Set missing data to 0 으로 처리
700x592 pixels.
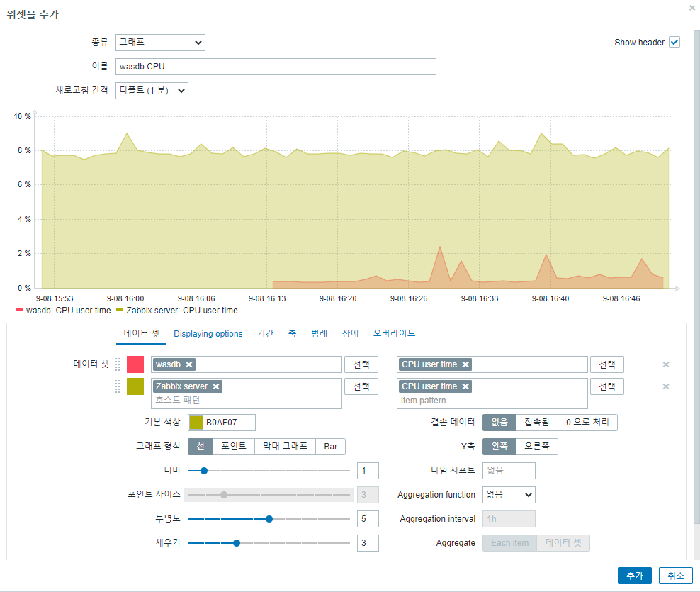(587, 423)
